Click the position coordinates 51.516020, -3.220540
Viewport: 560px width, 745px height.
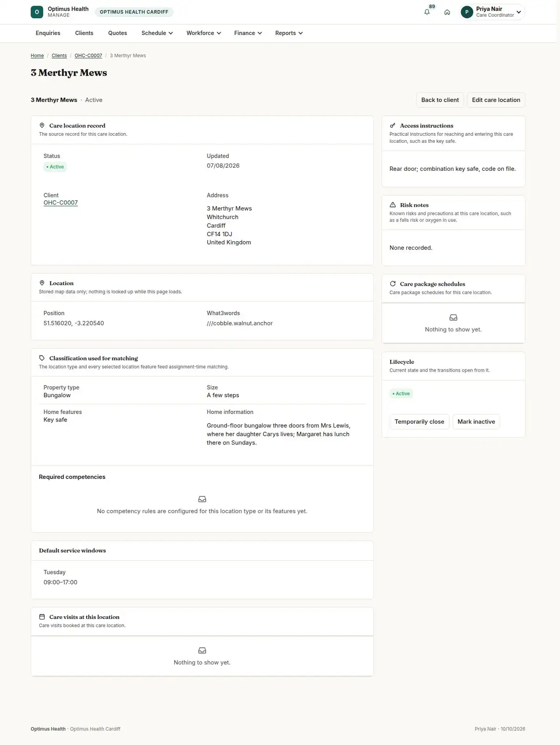coord(74,323)
